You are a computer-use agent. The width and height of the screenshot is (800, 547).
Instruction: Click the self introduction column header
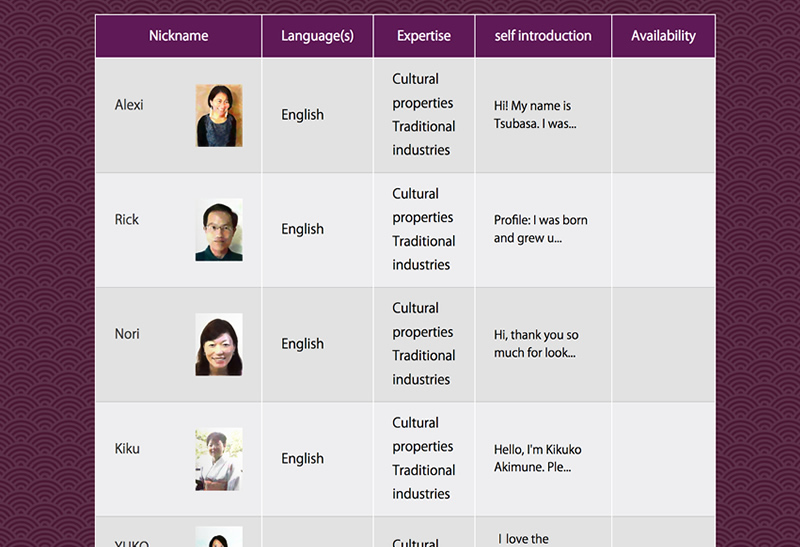543,36
